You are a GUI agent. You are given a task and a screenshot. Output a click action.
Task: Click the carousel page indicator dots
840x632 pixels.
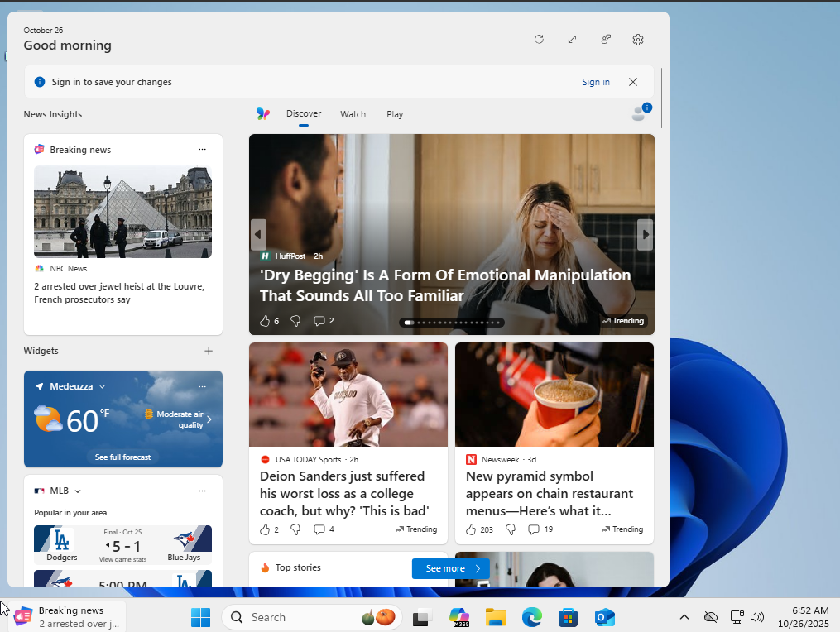click(452, 323)
